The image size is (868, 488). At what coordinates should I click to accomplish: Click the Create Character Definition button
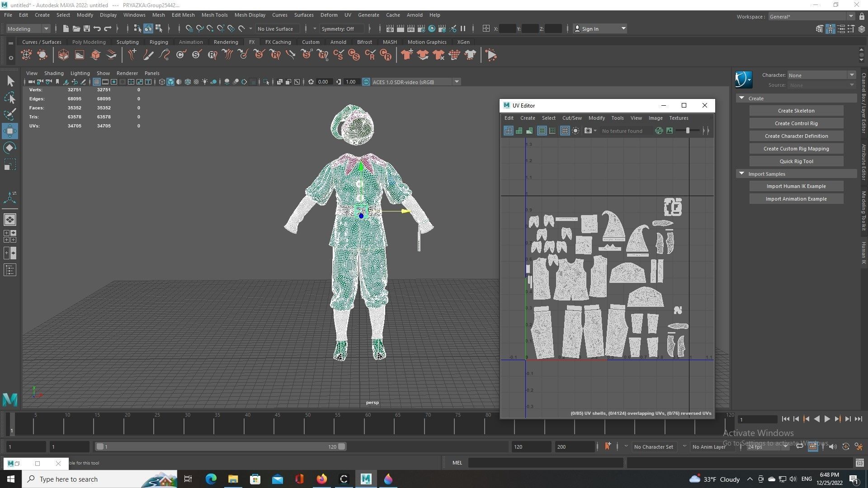tap(796, 136)
